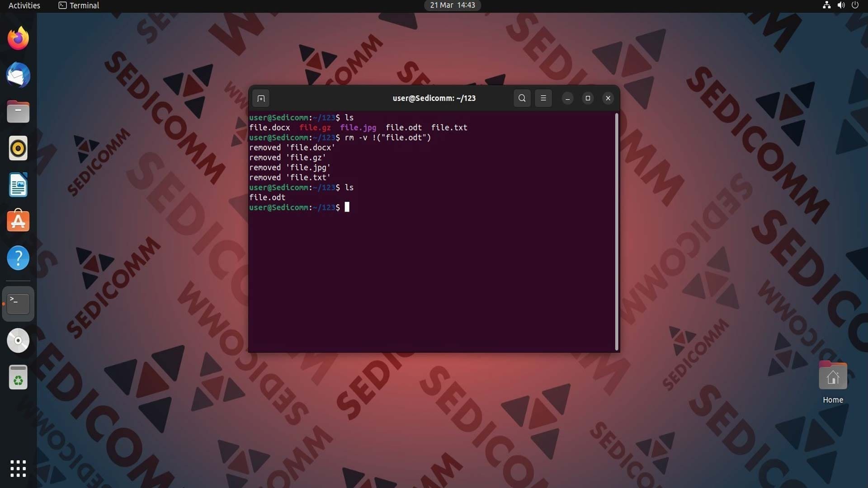
Task: Click the Terminal icon in the dock
Action: [x=18, y=304]
